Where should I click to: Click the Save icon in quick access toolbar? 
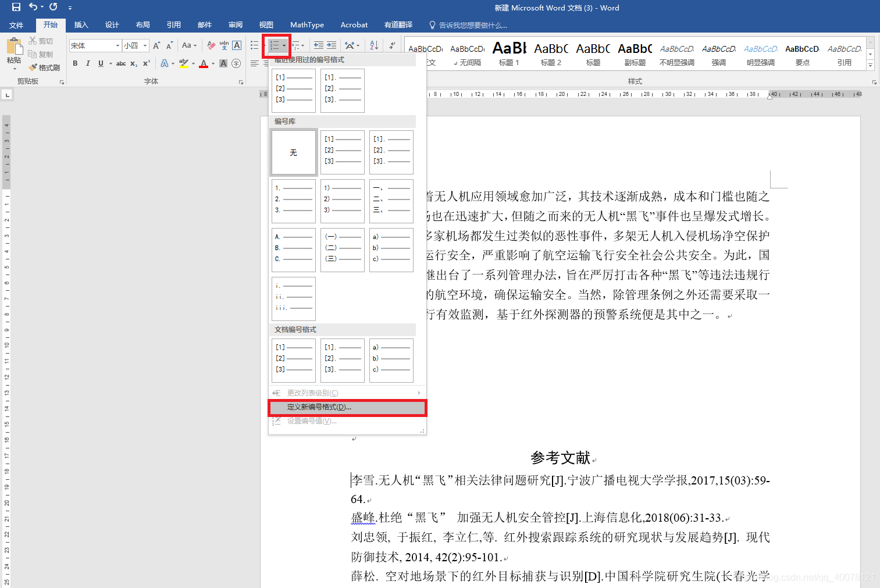[16, 7]
